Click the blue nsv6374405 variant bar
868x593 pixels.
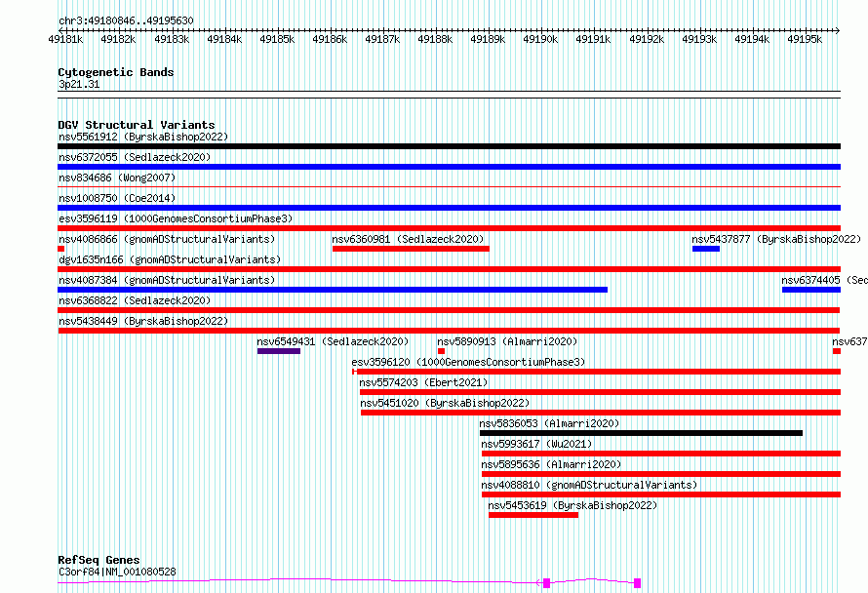811,290
